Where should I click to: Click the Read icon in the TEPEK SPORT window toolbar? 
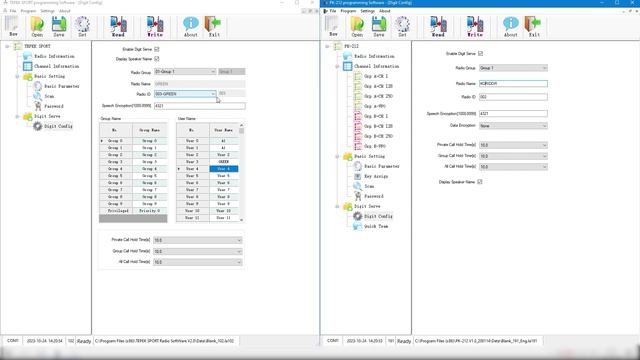click(x=118, y=27)
